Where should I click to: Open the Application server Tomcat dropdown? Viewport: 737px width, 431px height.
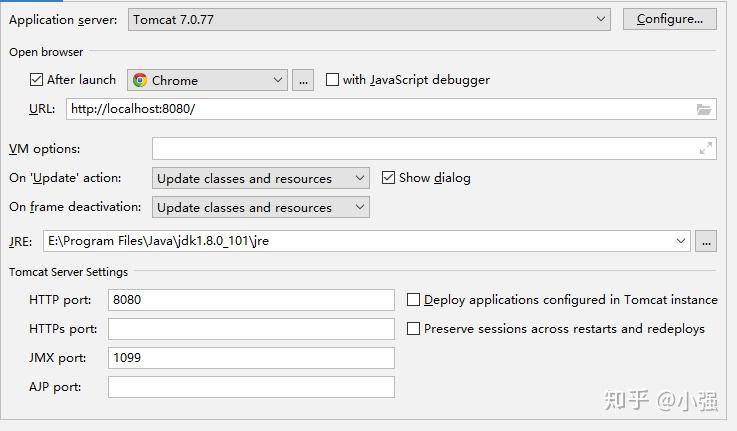coord(369,19)
